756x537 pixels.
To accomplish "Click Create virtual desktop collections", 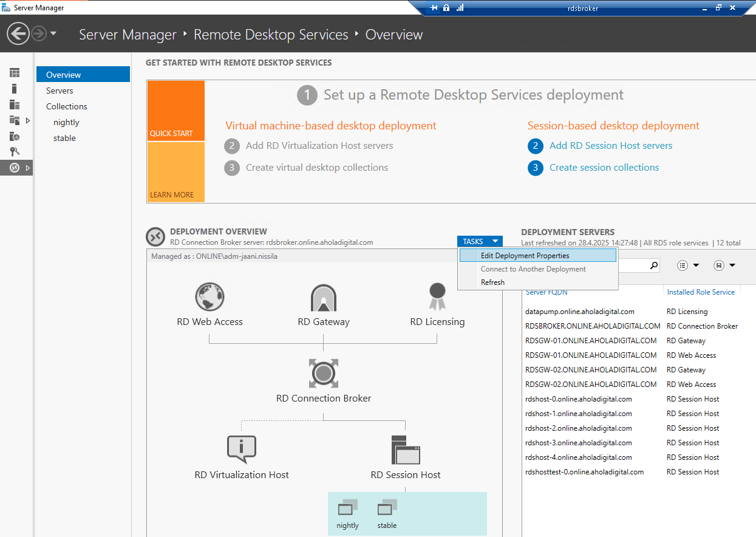I will [317, 168].
